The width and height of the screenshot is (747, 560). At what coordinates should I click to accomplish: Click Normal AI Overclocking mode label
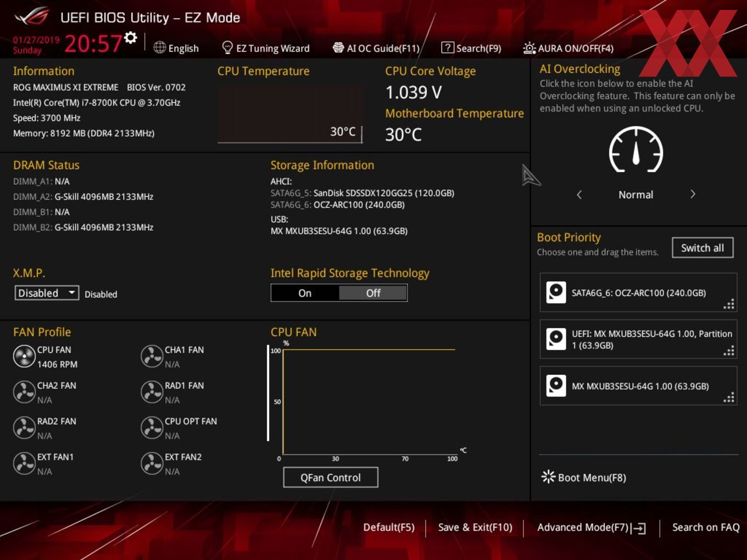[636, 194]
